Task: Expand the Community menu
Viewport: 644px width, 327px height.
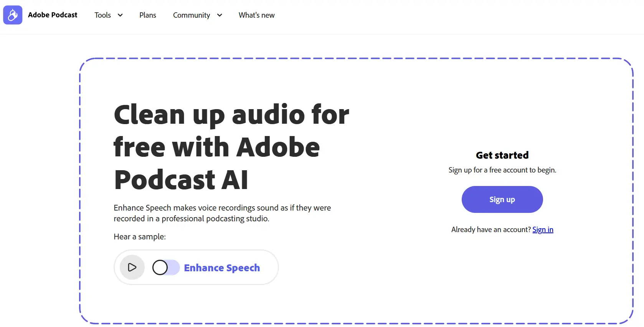Action: (x=197, y=15)
